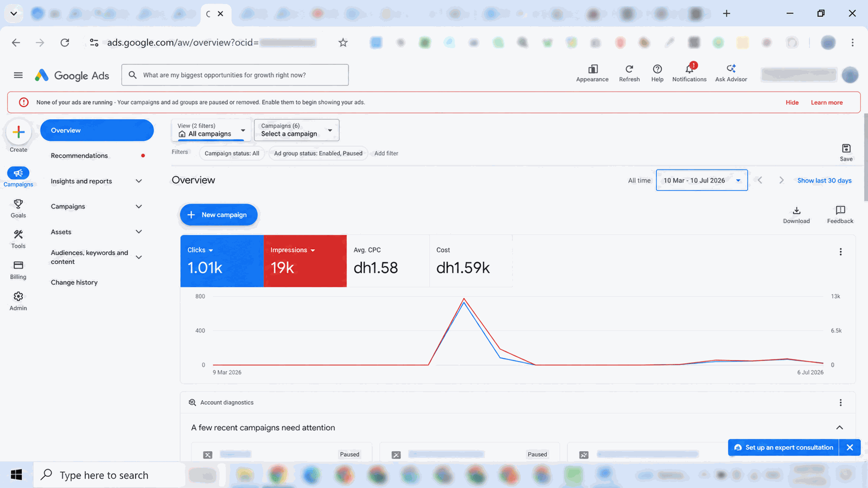This screenshot has height=488, width=868.
Task: Open the Help icon
Action: coord(658,73)
